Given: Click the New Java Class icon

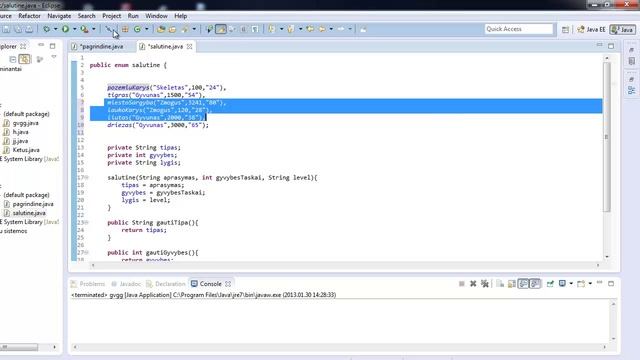Looking at the screenshot, I should tap(138, 29).
